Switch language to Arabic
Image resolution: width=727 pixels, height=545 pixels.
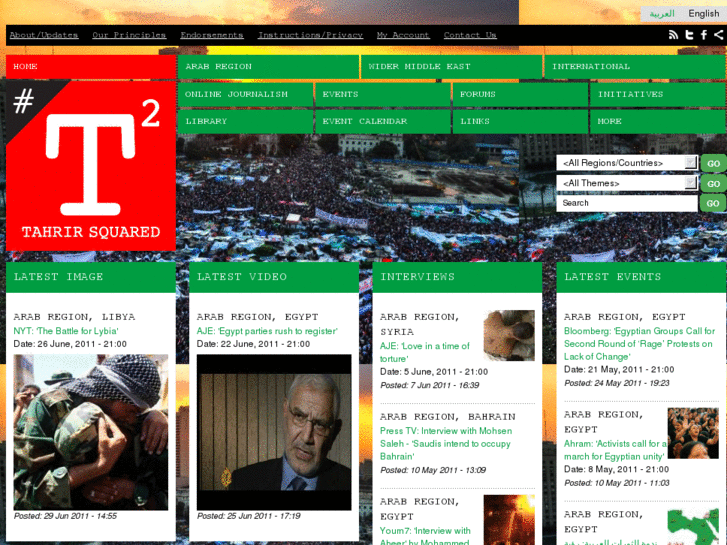[x=662, y=13]
